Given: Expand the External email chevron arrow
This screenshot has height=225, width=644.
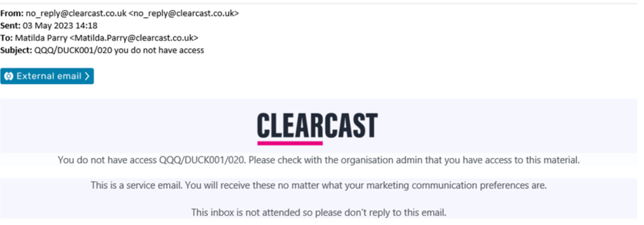Looking at the screenshot, I should coord(87,76).
